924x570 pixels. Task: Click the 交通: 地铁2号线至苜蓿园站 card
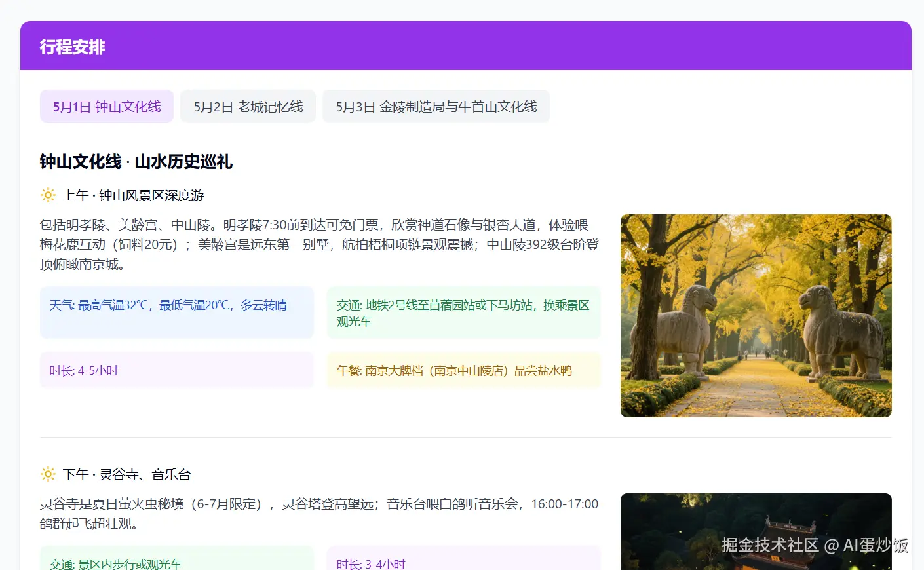pyautogui.click(x=464, y=313)
